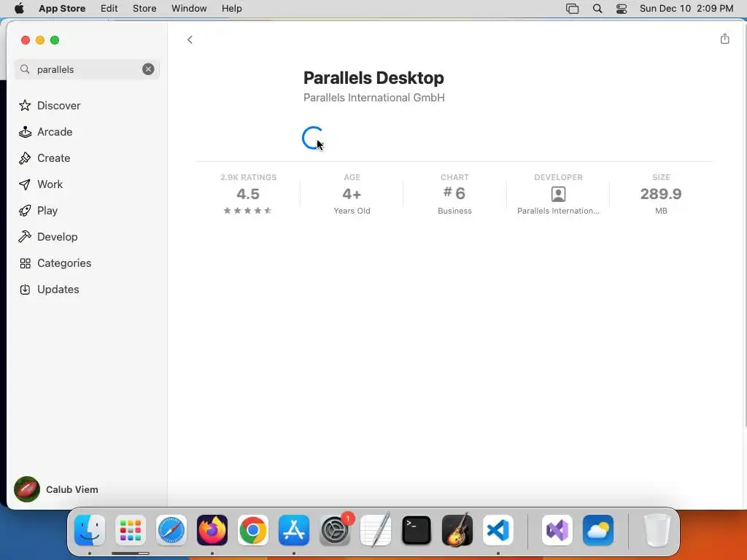This screenshot has width=747, height=560.
Task: Open the Apple menu
Action: coord(19,8)
